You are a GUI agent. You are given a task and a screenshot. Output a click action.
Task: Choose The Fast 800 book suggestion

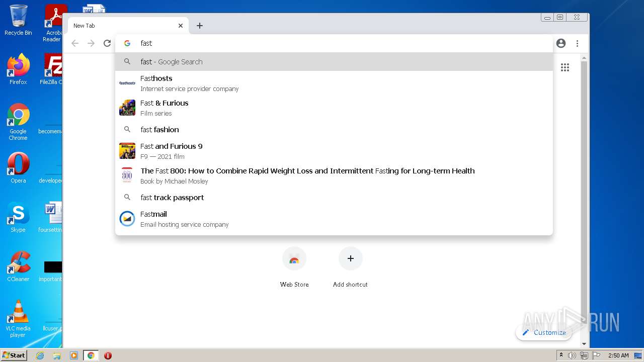tap(334, 175)
